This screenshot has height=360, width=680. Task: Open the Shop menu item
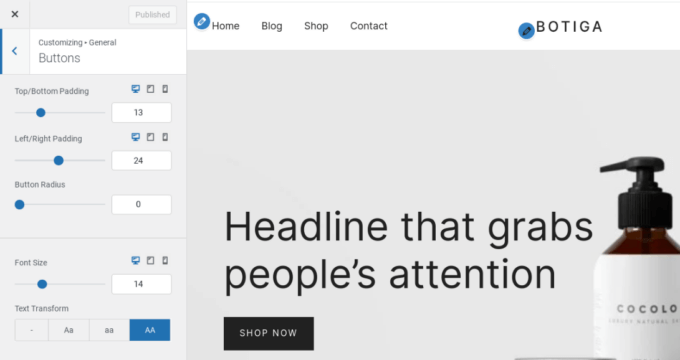(x=316, y=26)
